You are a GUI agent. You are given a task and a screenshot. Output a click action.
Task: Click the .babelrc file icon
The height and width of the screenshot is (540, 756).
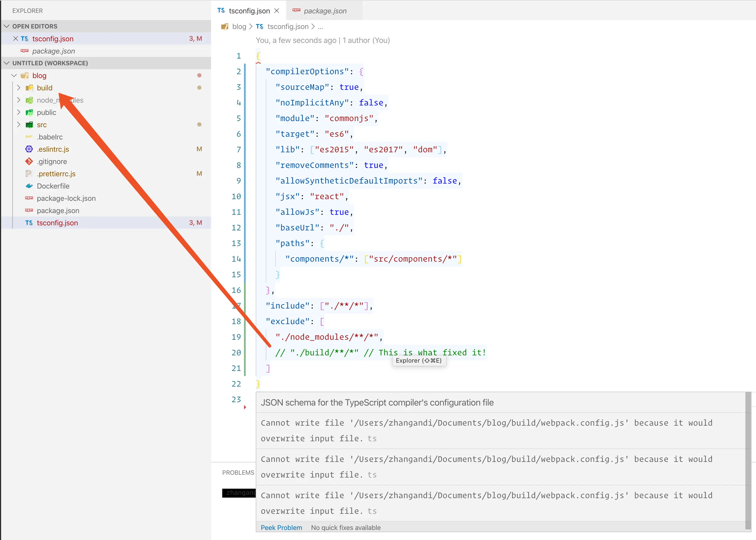[29, 137]
